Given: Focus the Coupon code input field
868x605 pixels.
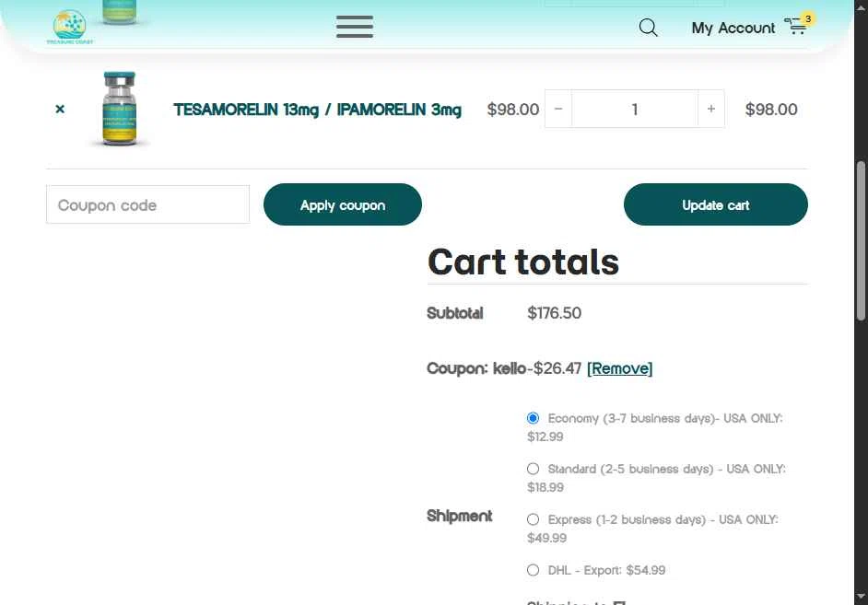Looking at the screenshot, I should (x=147, y=204).
